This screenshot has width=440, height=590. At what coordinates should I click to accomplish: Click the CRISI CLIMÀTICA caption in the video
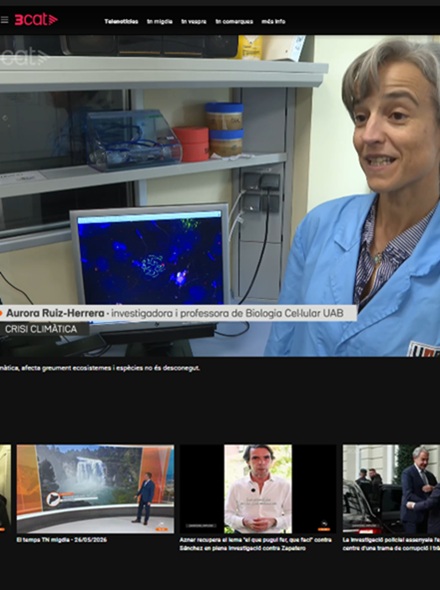[41, 329]
